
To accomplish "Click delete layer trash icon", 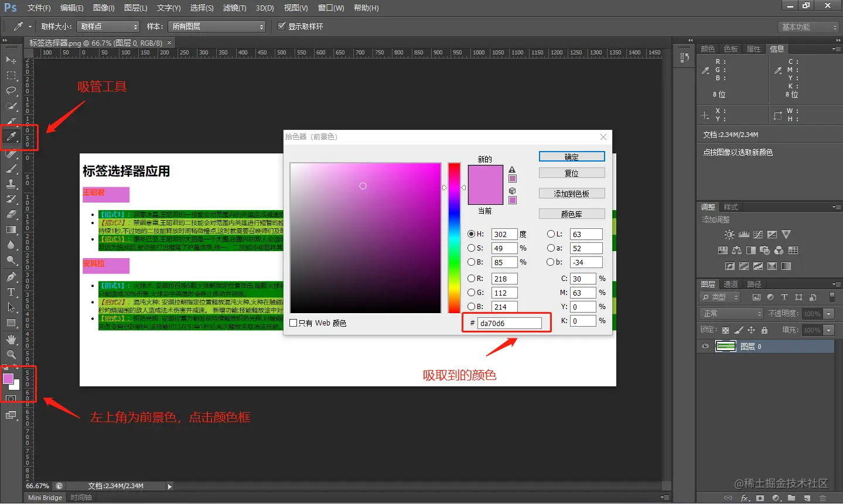I will coord(822,498).
